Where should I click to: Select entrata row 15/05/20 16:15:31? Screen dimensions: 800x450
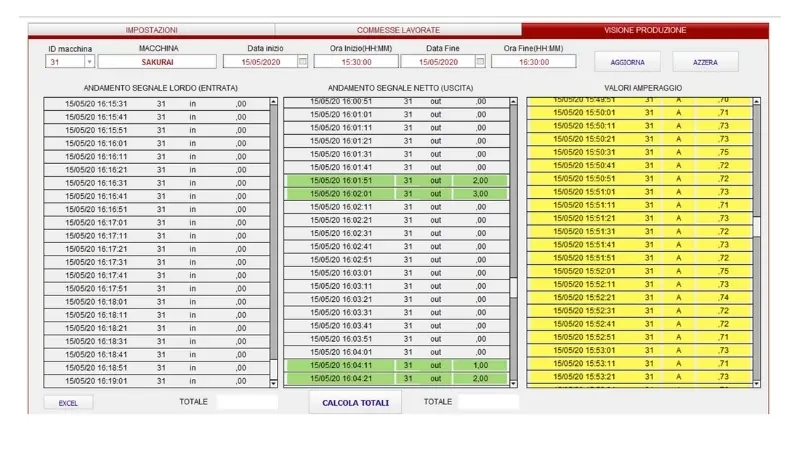pyautogui.click(x=157, y=104)
